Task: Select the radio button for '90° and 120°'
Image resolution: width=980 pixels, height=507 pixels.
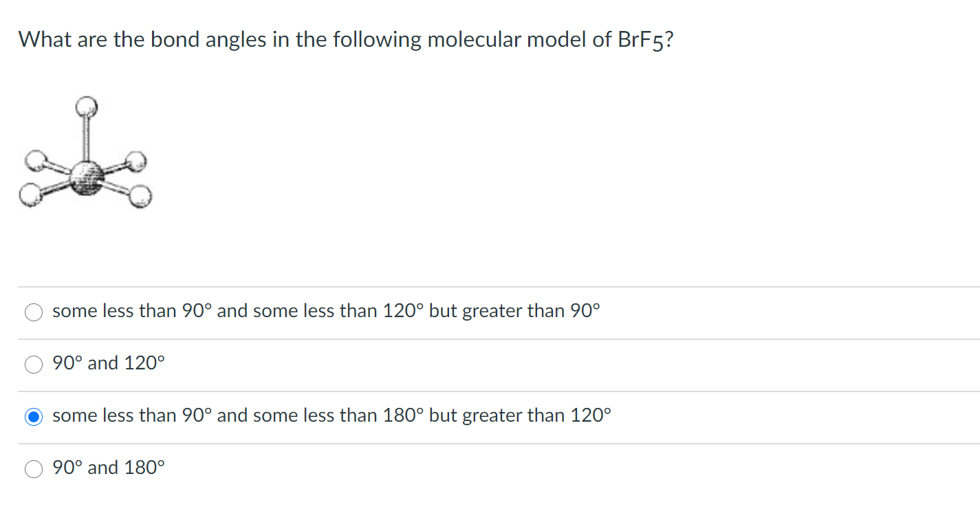Action: pos(34,365)
